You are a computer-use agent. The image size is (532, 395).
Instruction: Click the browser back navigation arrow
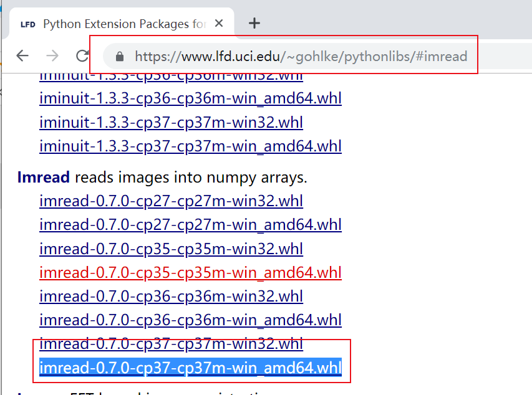tap(22, 55)
